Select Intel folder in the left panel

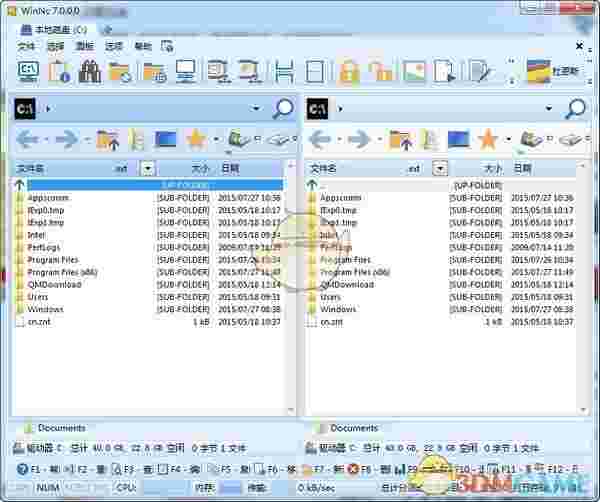click(x=36, y=235)
